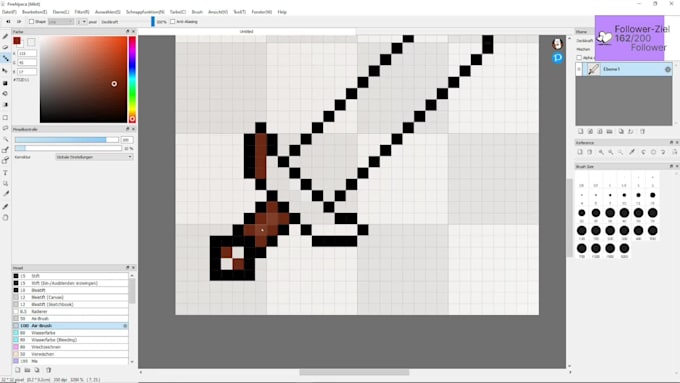Add a new layer in the layer panel
Screen dimensions: 680x383
(581, 131)
